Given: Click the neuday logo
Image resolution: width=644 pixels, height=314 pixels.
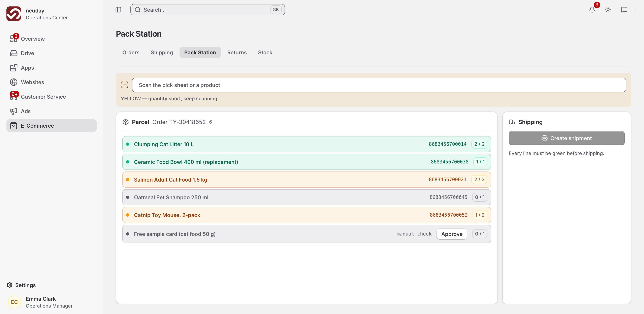Looking at the screenshot, I should (14, 14).
